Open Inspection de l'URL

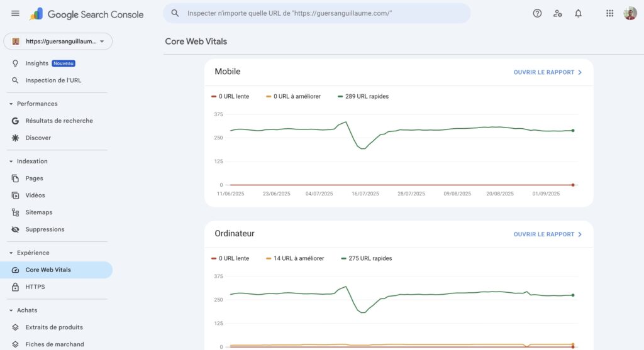click(56, 80)
